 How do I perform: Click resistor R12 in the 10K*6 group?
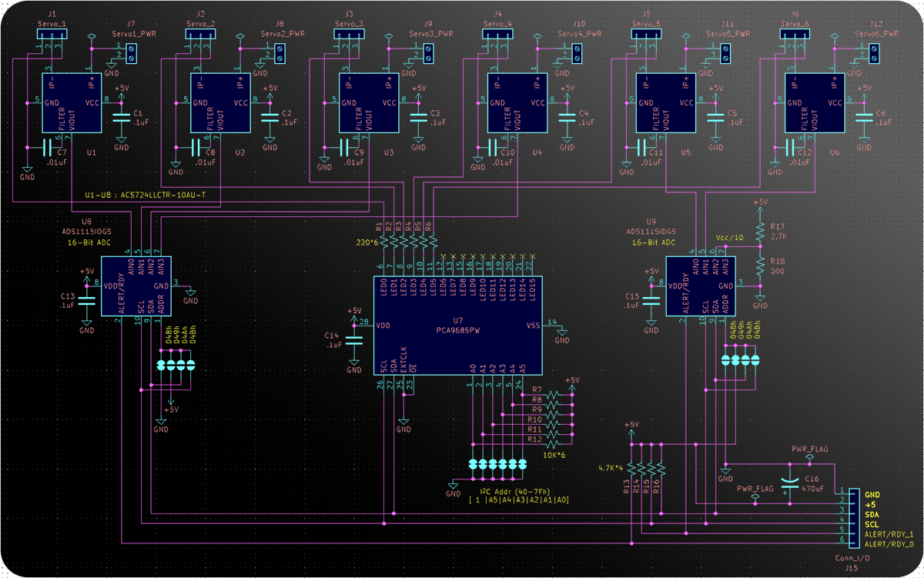552,444
